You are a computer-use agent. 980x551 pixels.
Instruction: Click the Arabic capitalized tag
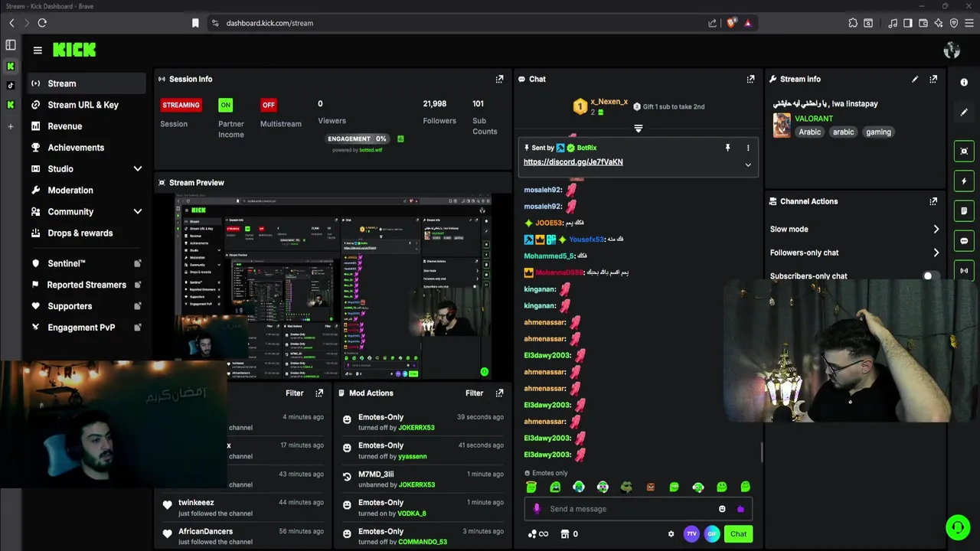tap(809, 132)
